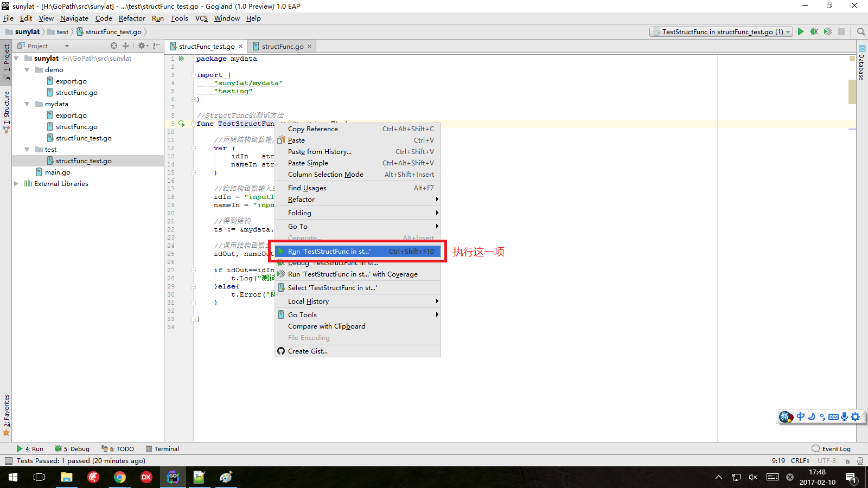This screenshot has height=488, width=868.
Task: Collapse the mydata folder
Action: point(27,104)
